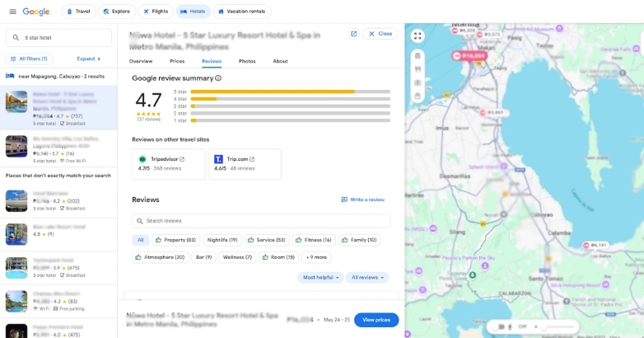
Task: Open the main hamburger menu
Action: [12, 12]
